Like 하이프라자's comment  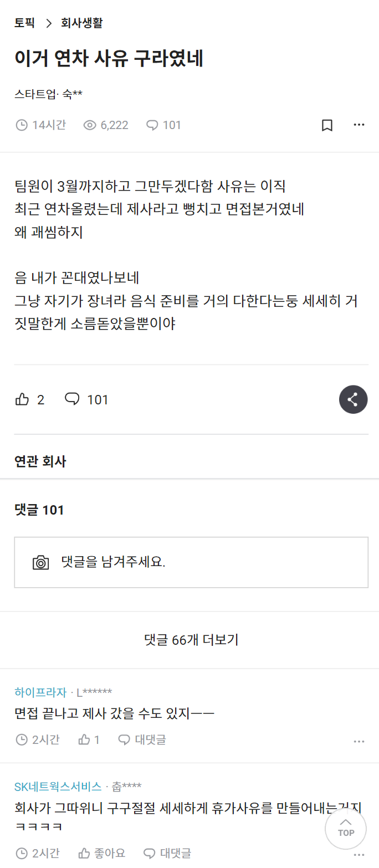pyautogui.click(x=85, y=739)
